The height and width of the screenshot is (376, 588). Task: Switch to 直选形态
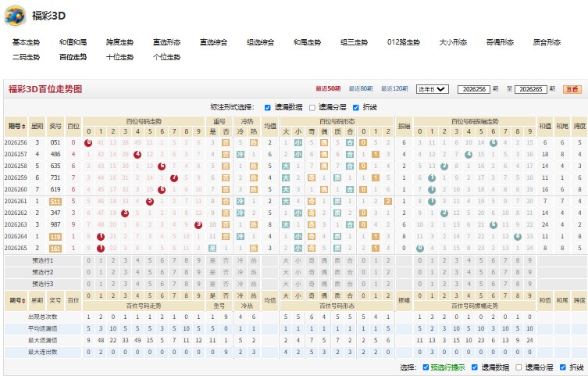pyautogui.click(x=166, y=42)
